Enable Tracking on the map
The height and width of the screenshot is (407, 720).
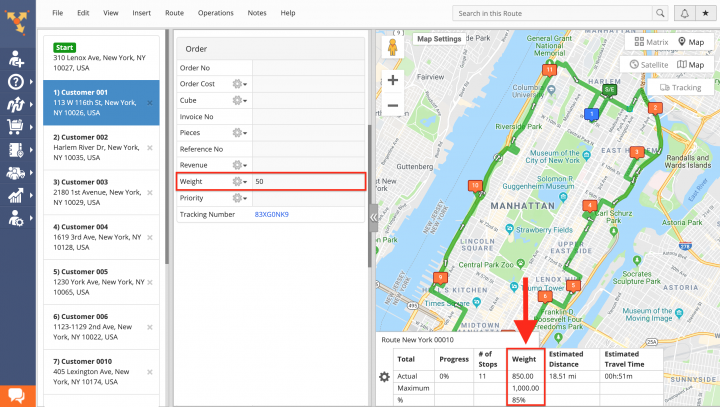tap(681, 87)
